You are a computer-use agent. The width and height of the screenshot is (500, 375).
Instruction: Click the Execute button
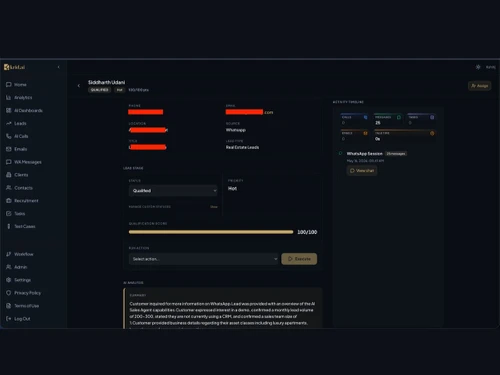coord(299,259)
